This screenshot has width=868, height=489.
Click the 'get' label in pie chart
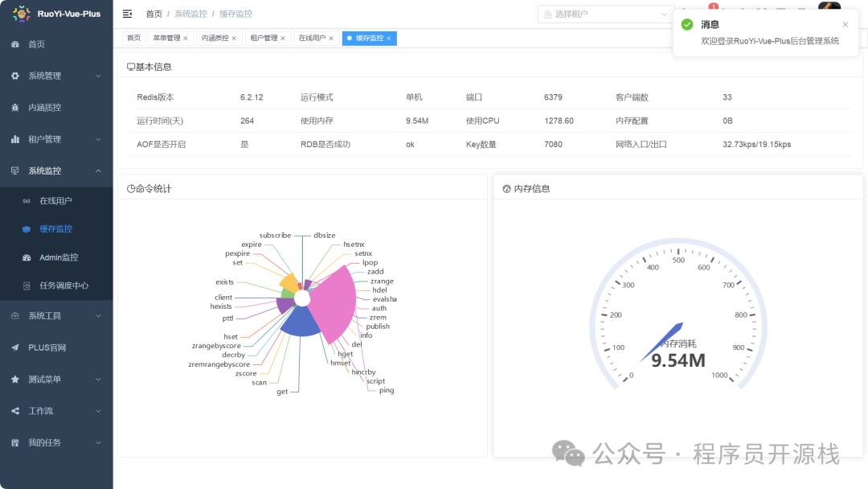282,392
